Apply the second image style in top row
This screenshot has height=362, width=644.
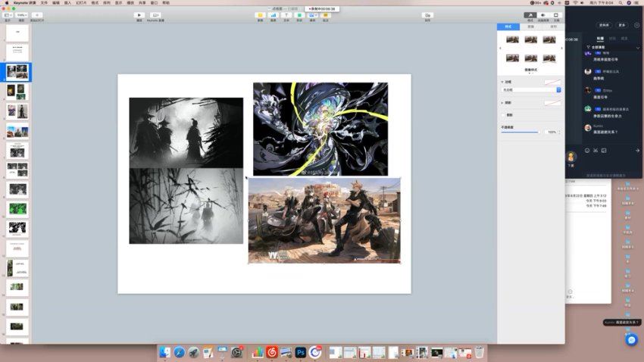point(530,39)
